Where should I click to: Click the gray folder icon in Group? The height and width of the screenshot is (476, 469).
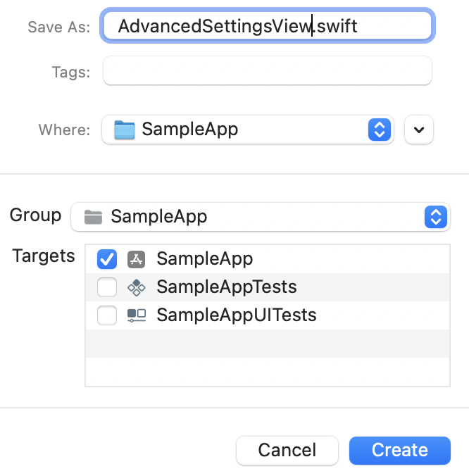point(93,217)
